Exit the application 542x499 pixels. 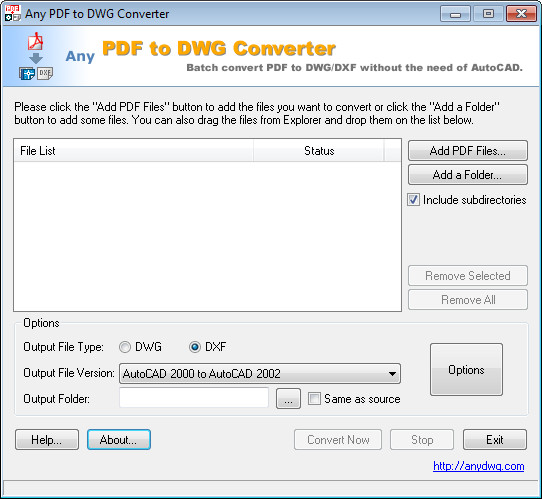point(495,440)
